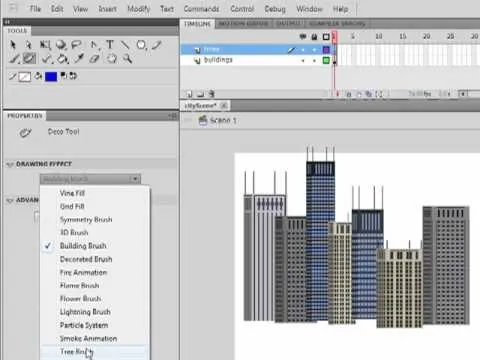Select the Text tool
The image size is (480, 360).
[x=110, y=45]
